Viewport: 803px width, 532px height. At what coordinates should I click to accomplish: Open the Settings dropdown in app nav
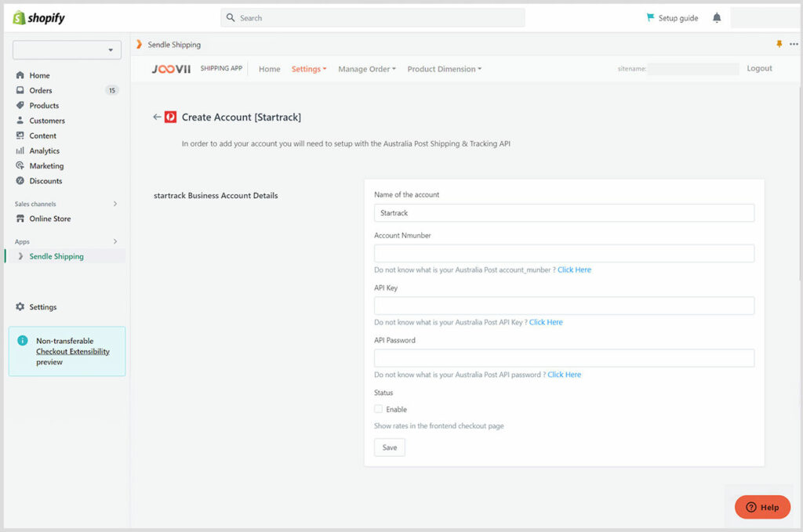[309, 69]
